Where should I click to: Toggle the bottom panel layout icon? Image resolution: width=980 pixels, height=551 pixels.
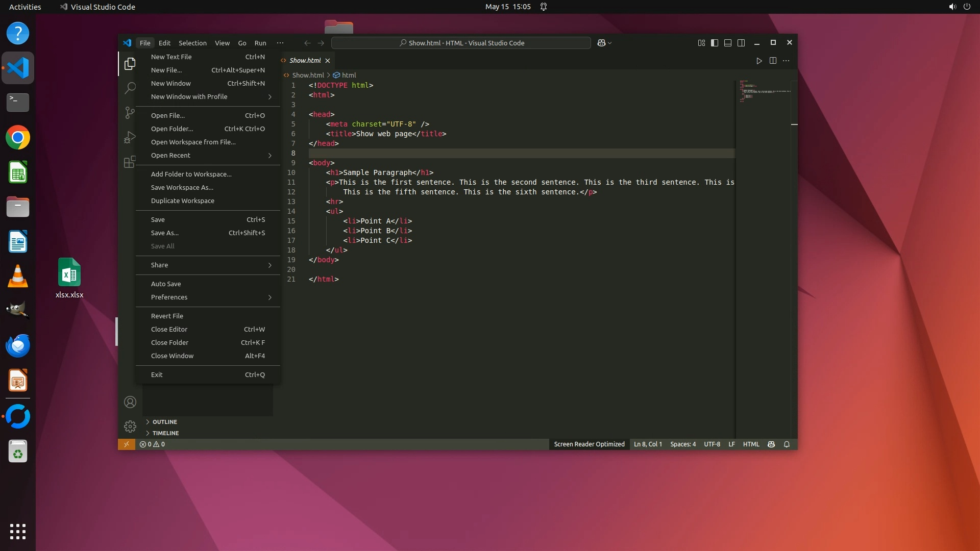728,43
